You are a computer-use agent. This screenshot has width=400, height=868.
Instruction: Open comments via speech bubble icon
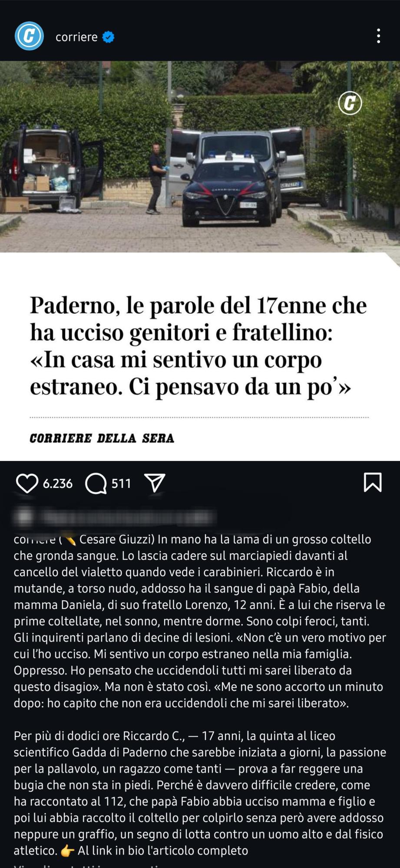(x=96, y=483)
